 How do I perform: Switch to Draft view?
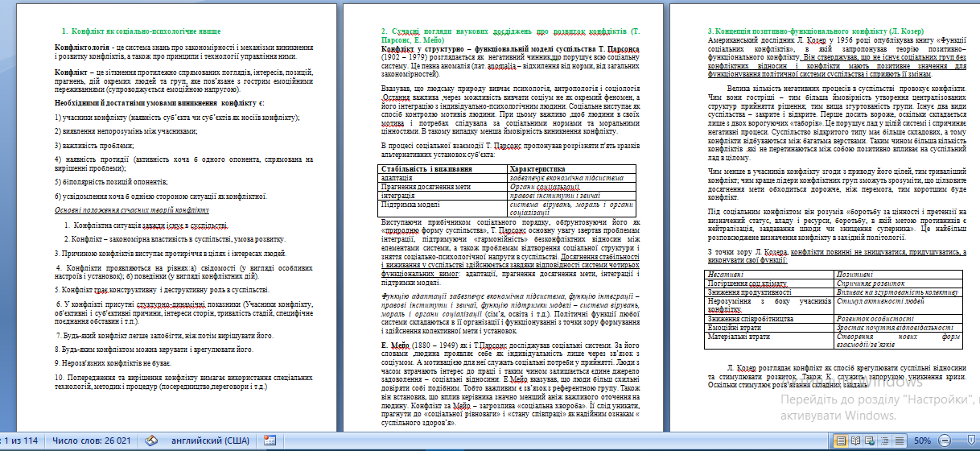coord(900,441)
